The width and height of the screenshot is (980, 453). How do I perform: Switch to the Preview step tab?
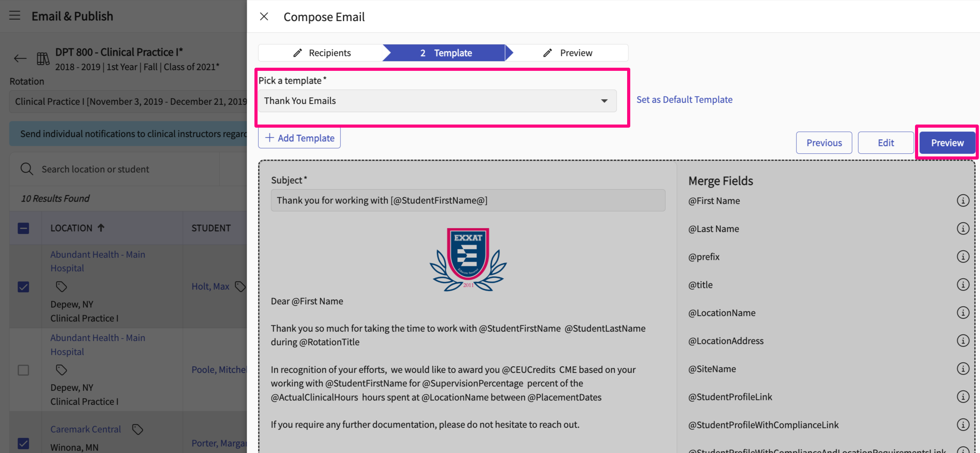point(568,53)
